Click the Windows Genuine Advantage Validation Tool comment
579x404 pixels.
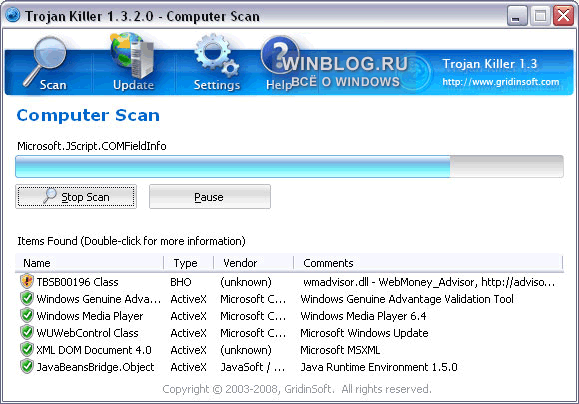[x=407, y=299]
